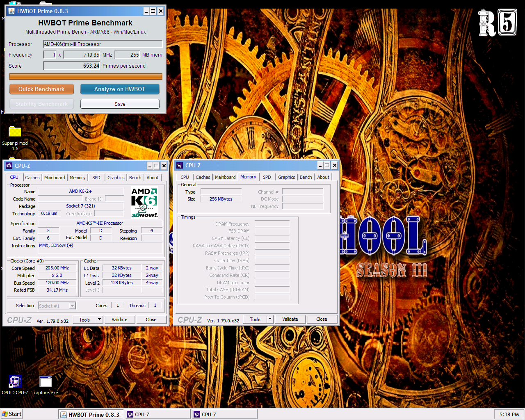Switch to Caches tab in right CPU-Z
This screenshot has width=525, height=420.
click(x=203, y=177)
